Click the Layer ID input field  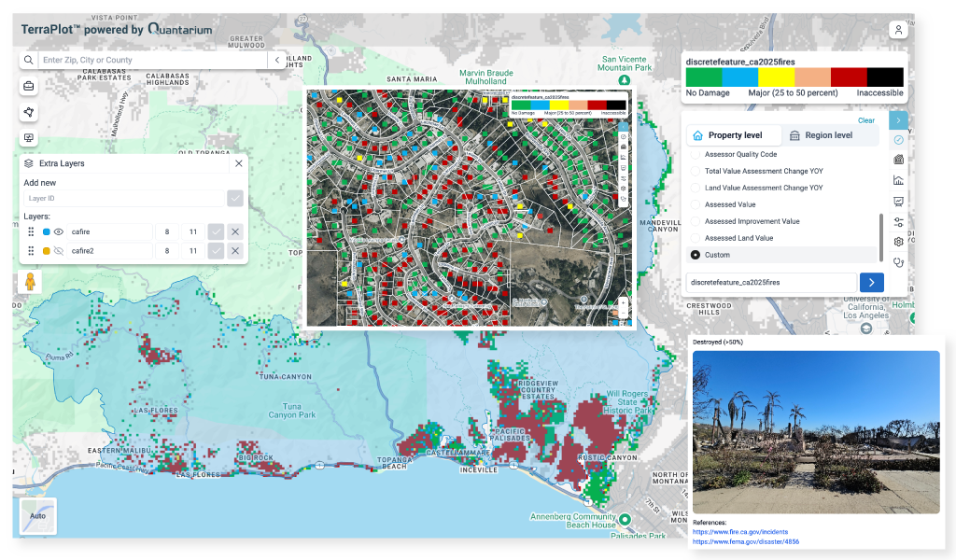click(x=124, y=198)
